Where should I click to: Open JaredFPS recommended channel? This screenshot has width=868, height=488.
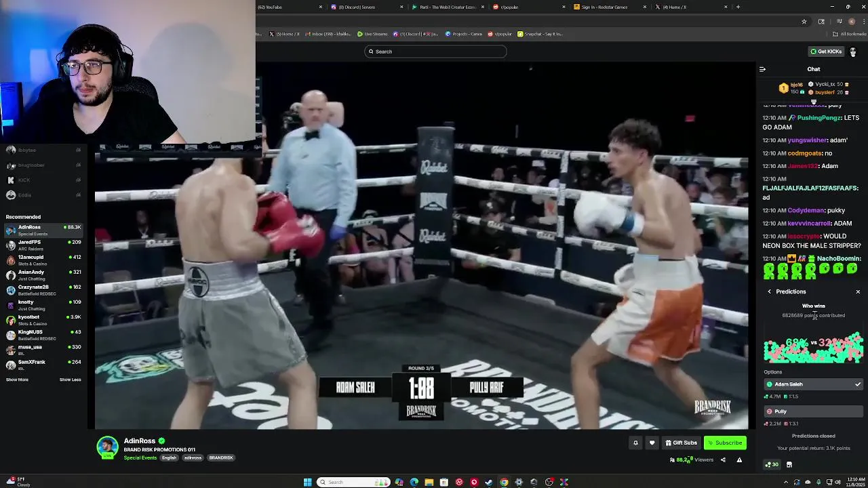(x=43, y=245)
